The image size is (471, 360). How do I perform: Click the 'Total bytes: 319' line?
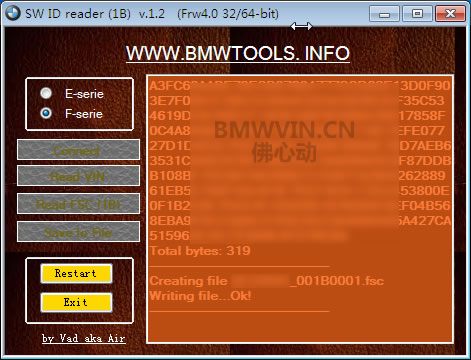coord(200,251)
